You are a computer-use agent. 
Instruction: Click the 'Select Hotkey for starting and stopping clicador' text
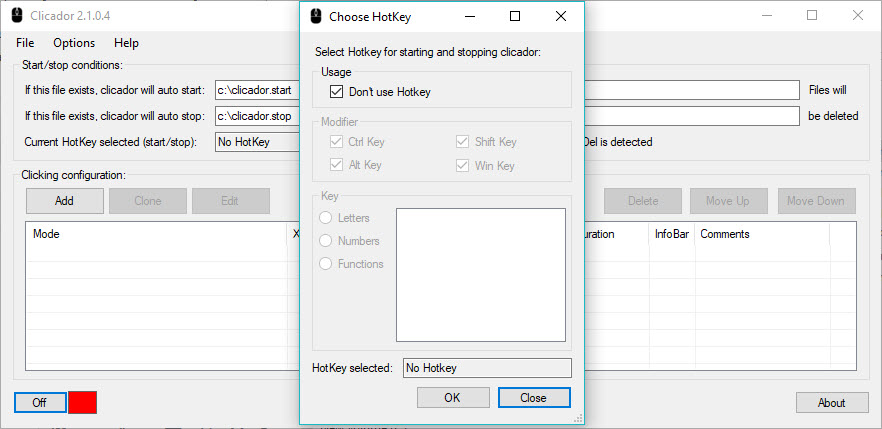[428, 52]
